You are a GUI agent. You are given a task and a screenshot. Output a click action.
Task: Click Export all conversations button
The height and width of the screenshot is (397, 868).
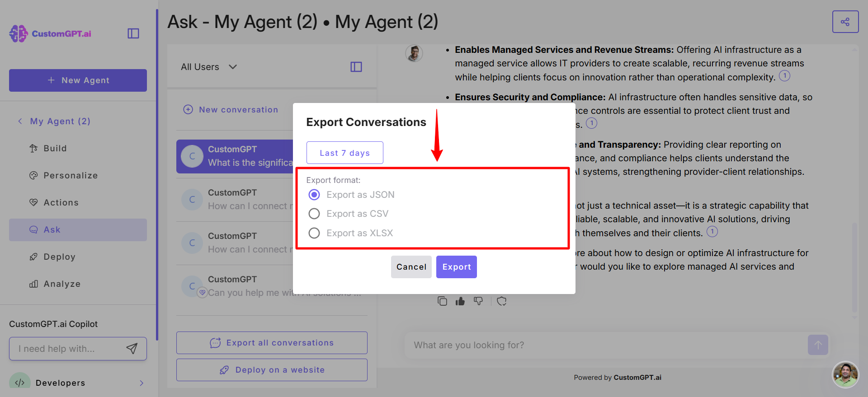272,343
